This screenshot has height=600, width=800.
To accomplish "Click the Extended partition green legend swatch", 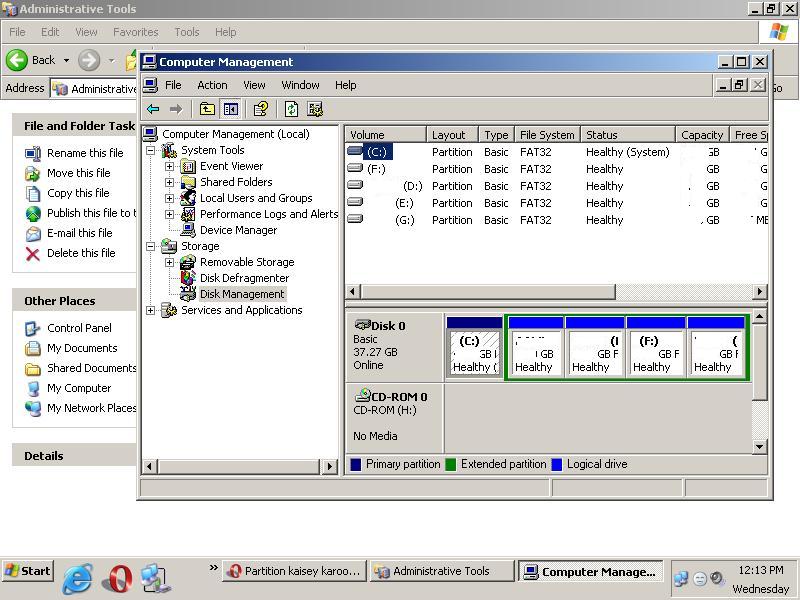I will tap(451, 464).
